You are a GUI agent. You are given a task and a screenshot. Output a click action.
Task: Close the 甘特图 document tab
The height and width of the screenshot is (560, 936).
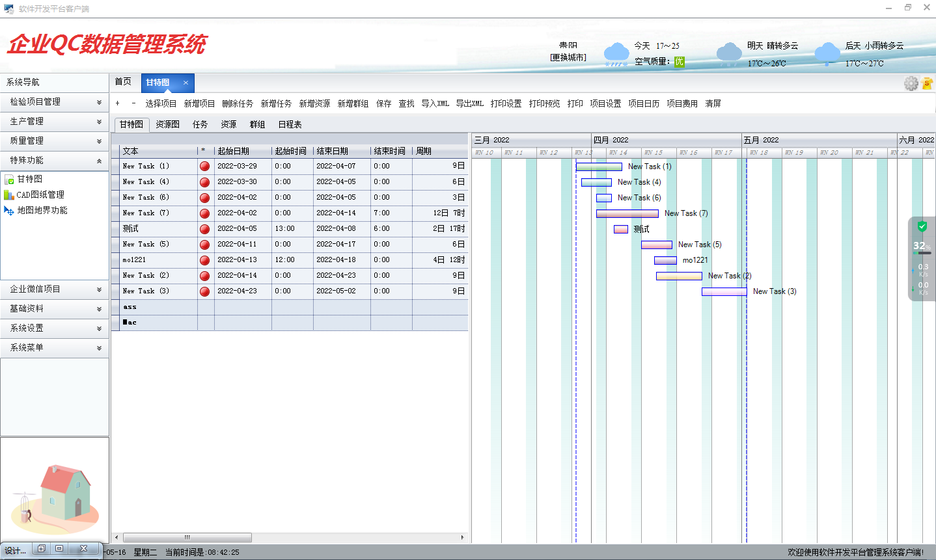pos(186,83)
